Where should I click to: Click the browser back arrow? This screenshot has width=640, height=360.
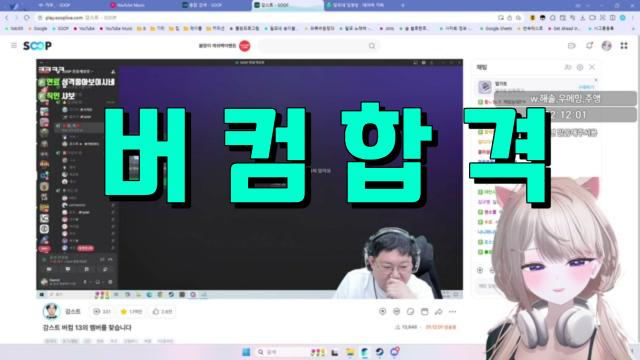tap(7, 18)
